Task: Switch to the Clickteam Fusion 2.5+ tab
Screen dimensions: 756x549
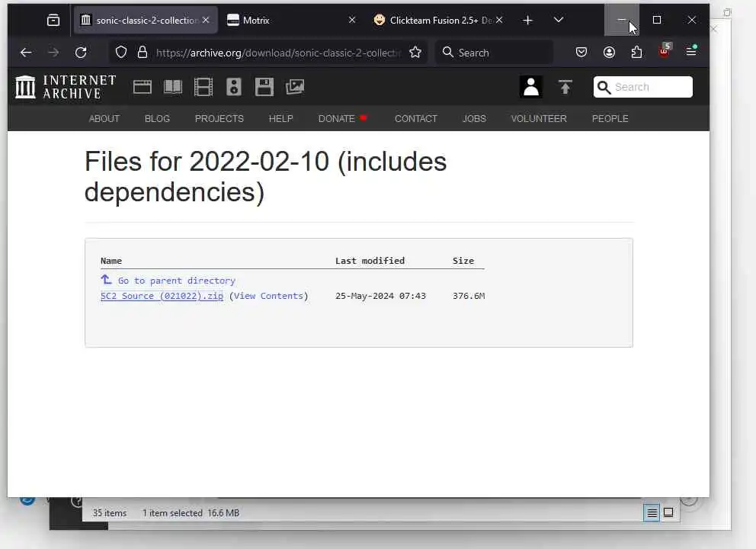Action: pyautogui.click(x=437, y=21)
